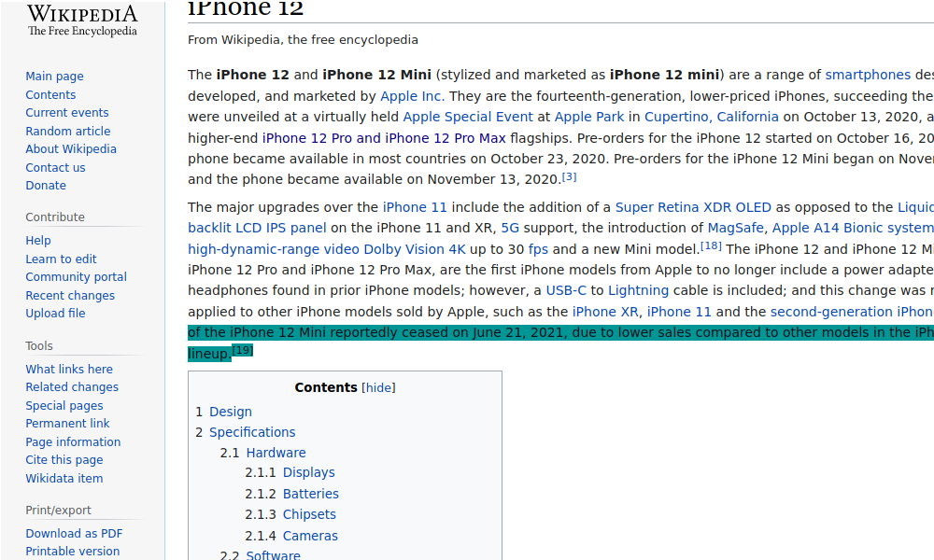Open Related changes tool
The image size is (934, 560).
(x=72, y=386)
